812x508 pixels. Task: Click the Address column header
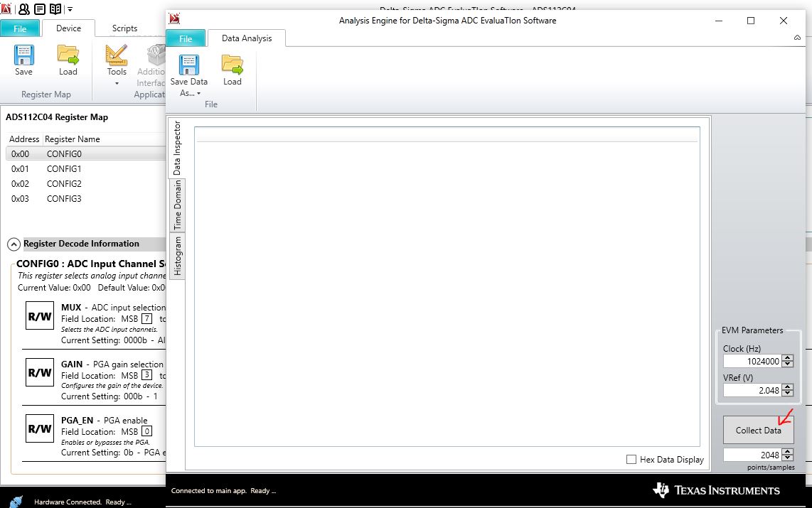pyautogui.click(x=24, y=139)
